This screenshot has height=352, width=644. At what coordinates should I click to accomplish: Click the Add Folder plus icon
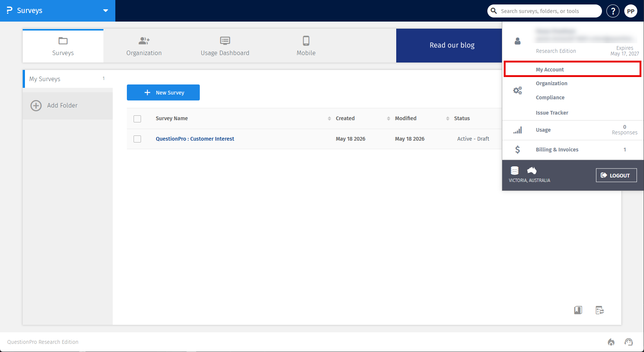click(x=36, y=106)
